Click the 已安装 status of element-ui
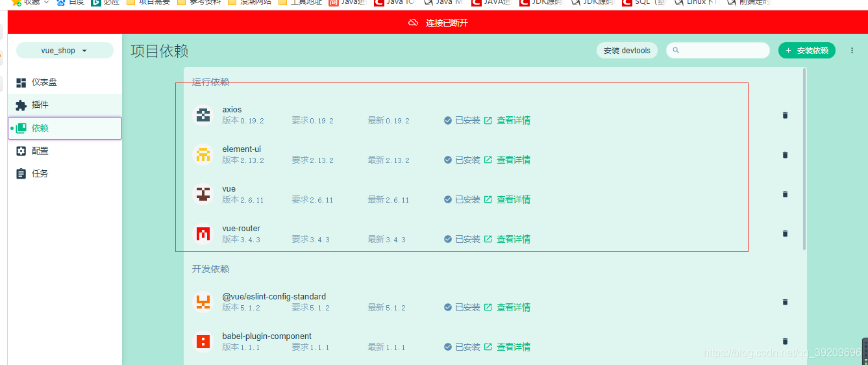 pos(462,160)
